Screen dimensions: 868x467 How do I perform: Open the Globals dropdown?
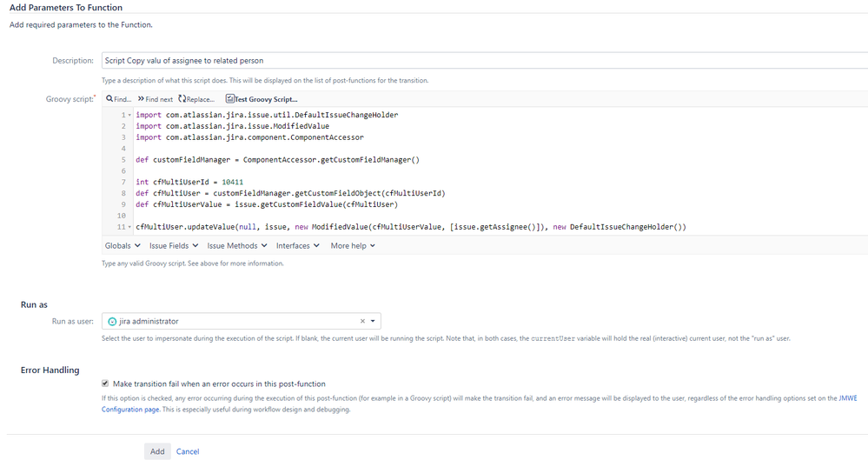tap(123, 245)
